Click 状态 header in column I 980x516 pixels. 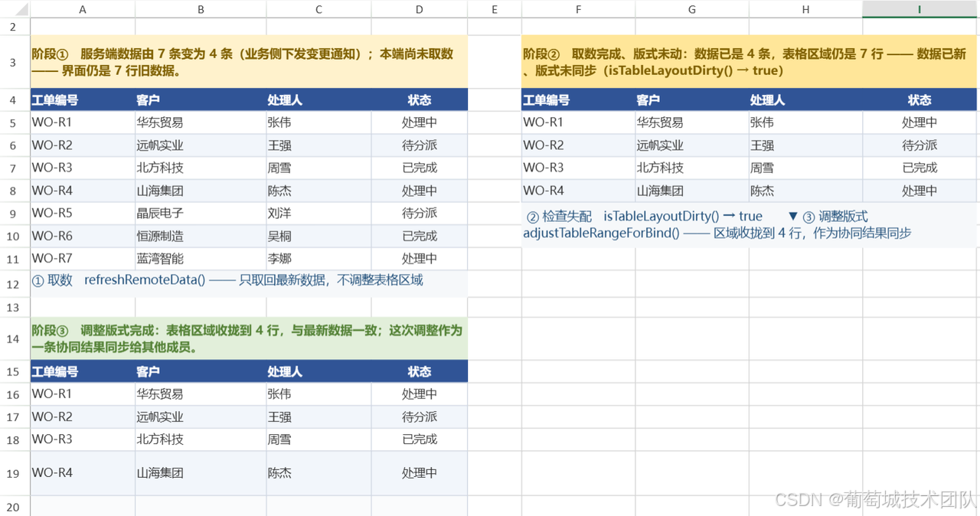coord(920,100)
